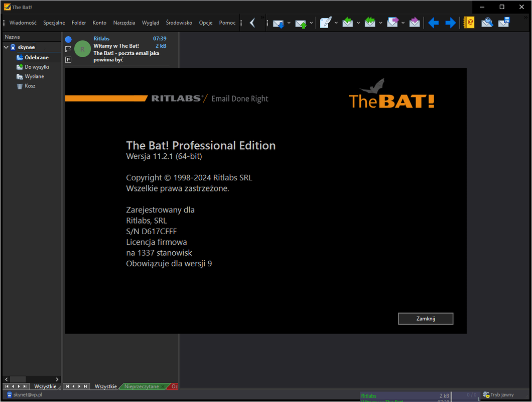Click the message flag icon
Viewport: 532px width, 402px height.
[68, 49]
